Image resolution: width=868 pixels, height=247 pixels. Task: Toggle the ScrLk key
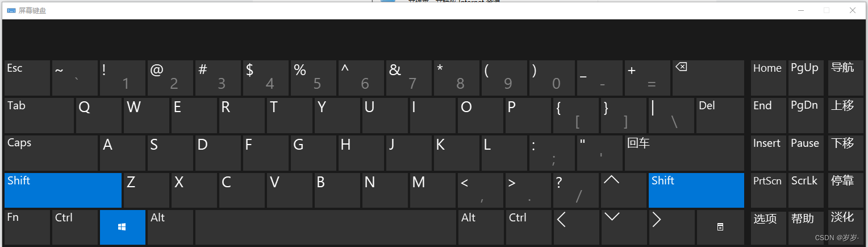806,190
